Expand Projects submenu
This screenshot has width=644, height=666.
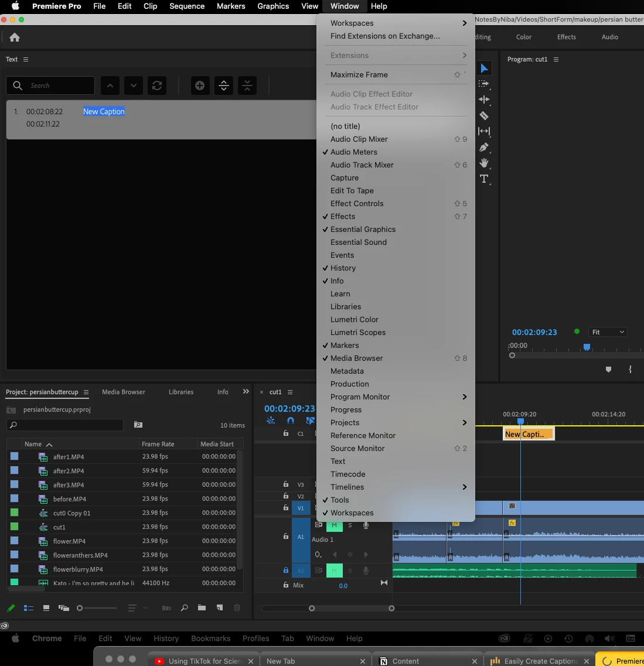(396, 423)
